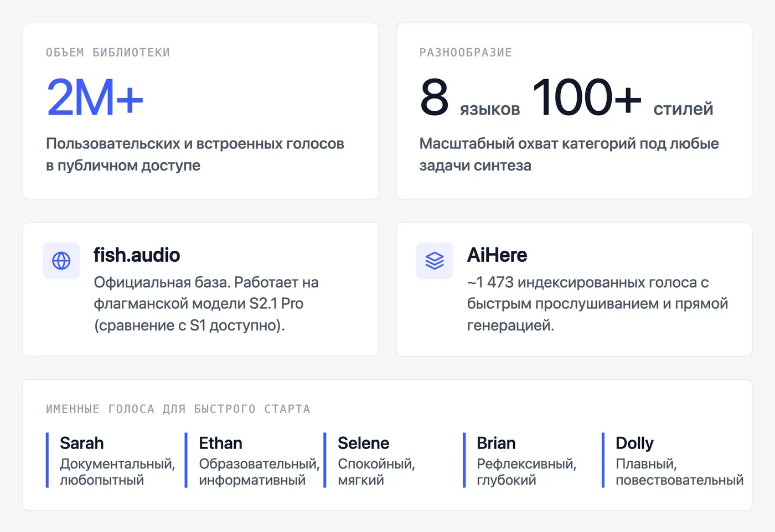Click 'Масштабный охват категорий' description
This screenshot has width=775, height=532.
point(569,154)
